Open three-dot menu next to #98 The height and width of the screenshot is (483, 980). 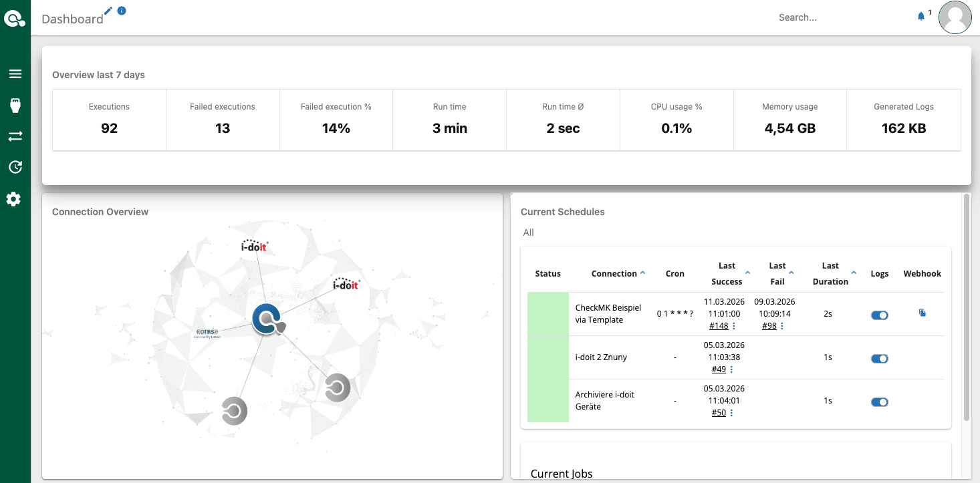tap(782, 326)
